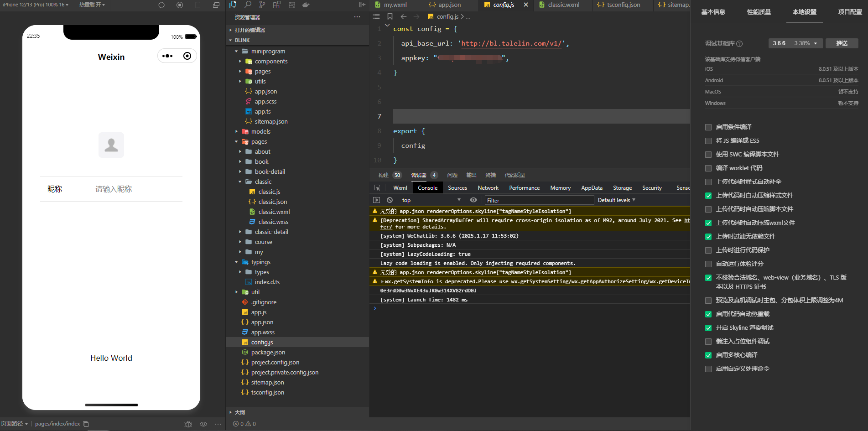Open the source control branch icon
The image size is (868, 431).
(262, 5)
